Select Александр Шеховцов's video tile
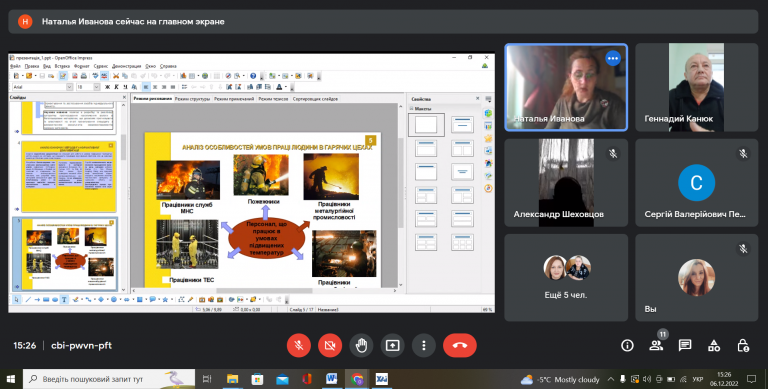 pos(566,183)
